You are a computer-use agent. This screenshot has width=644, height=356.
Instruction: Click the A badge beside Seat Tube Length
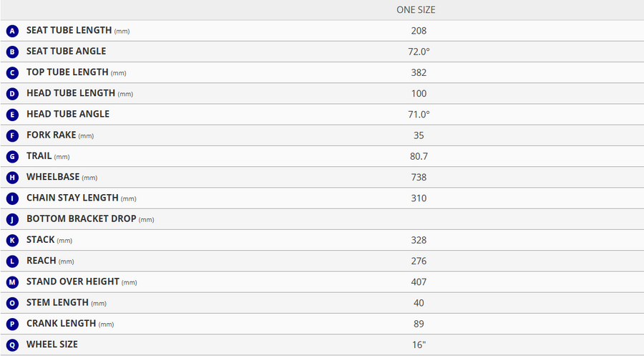pyautogui.click(x=12, y=31)
